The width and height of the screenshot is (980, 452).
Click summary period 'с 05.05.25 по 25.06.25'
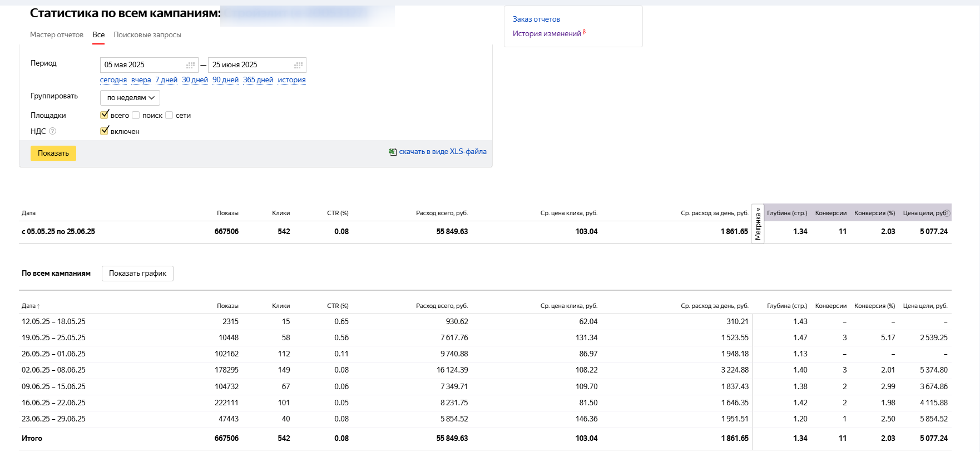tap(58, 231)
